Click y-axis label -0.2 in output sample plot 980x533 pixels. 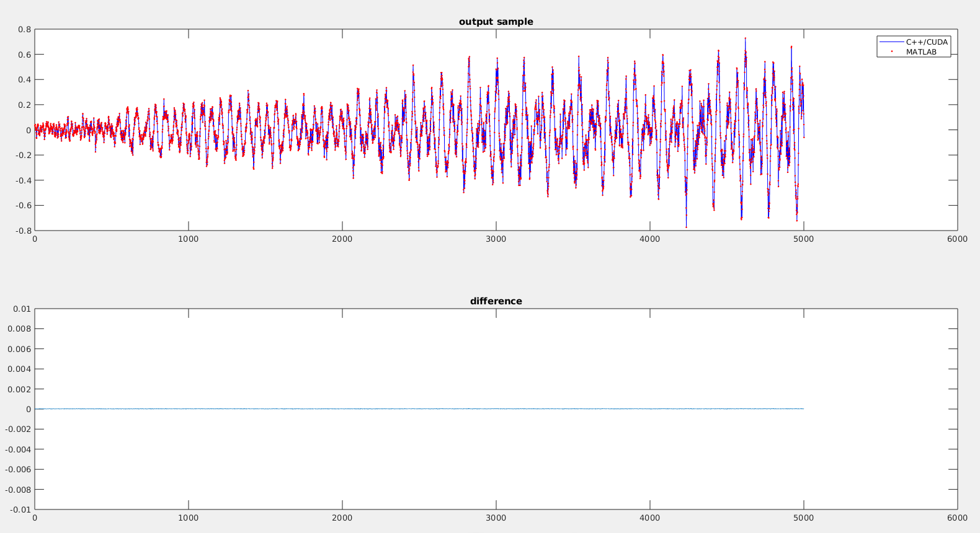click(23, 156)
